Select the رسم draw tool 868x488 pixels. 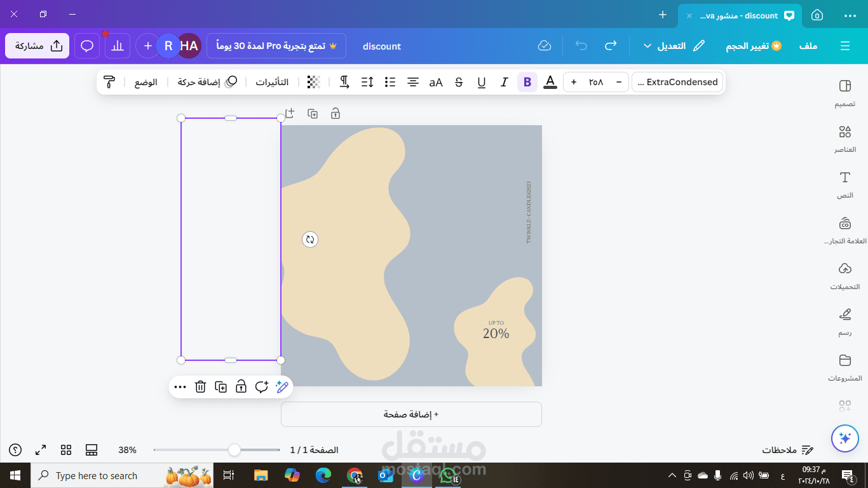[844, 322]
